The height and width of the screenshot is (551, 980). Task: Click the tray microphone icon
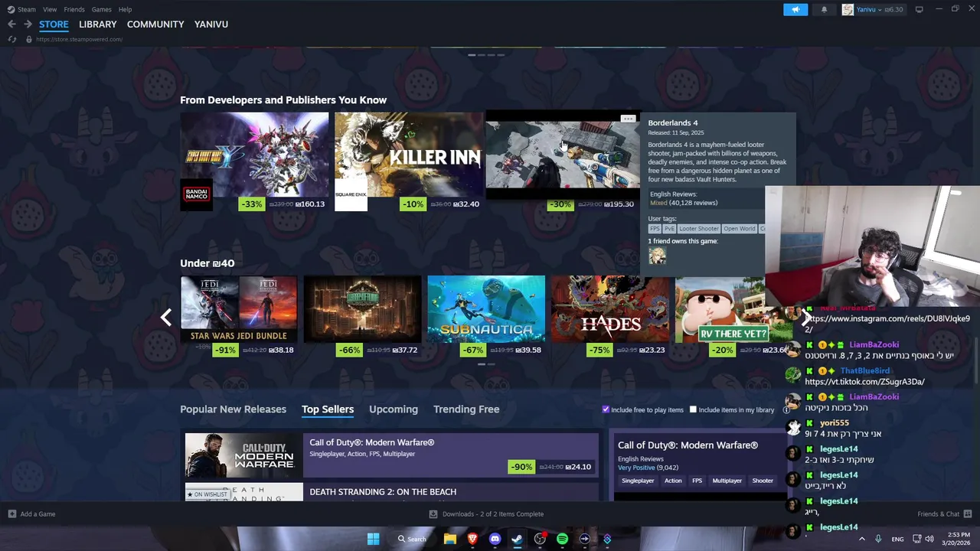878,539
